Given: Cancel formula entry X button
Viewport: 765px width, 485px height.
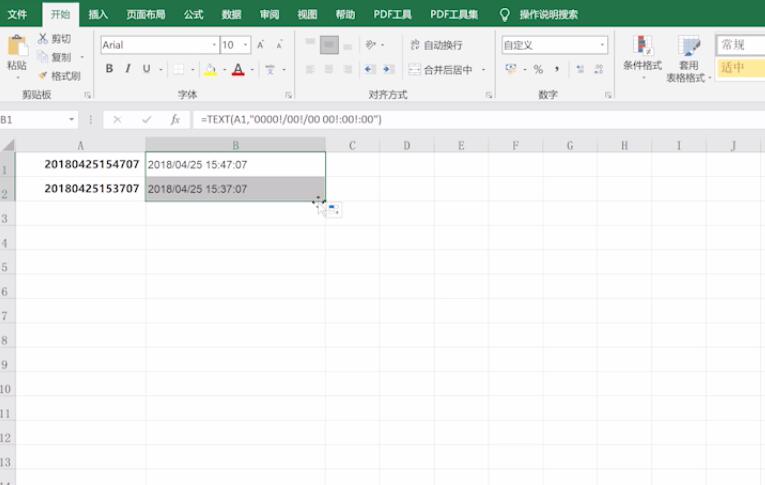Looking at the screenshot, I should pos(117,120).
